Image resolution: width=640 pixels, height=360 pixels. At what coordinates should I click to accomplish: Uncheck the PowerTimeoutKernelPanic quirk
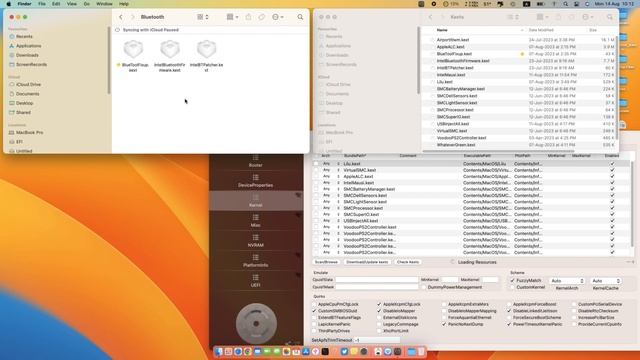(x=509, y=324)
